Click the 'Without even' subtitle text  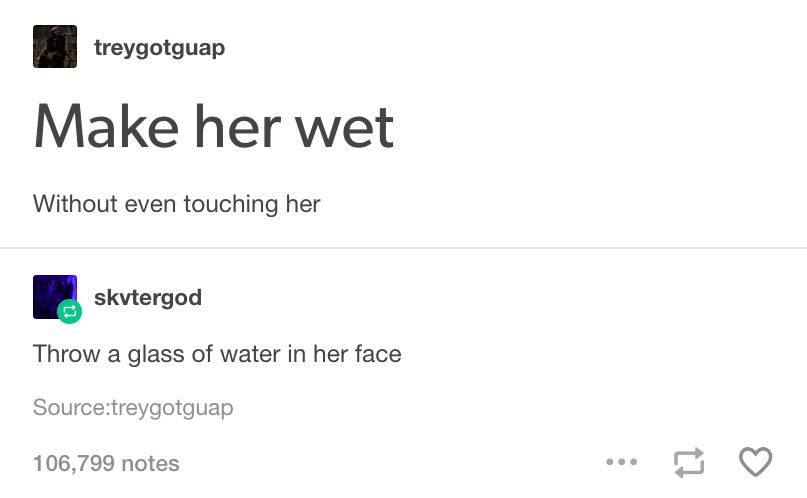(104, 204)
